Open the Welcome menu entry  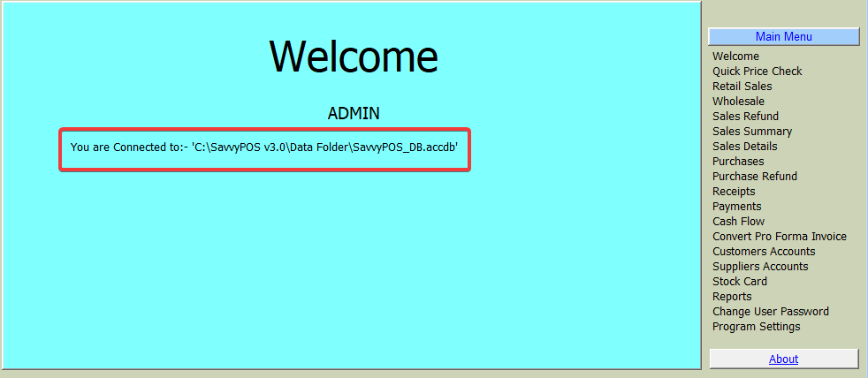[735, 57]
